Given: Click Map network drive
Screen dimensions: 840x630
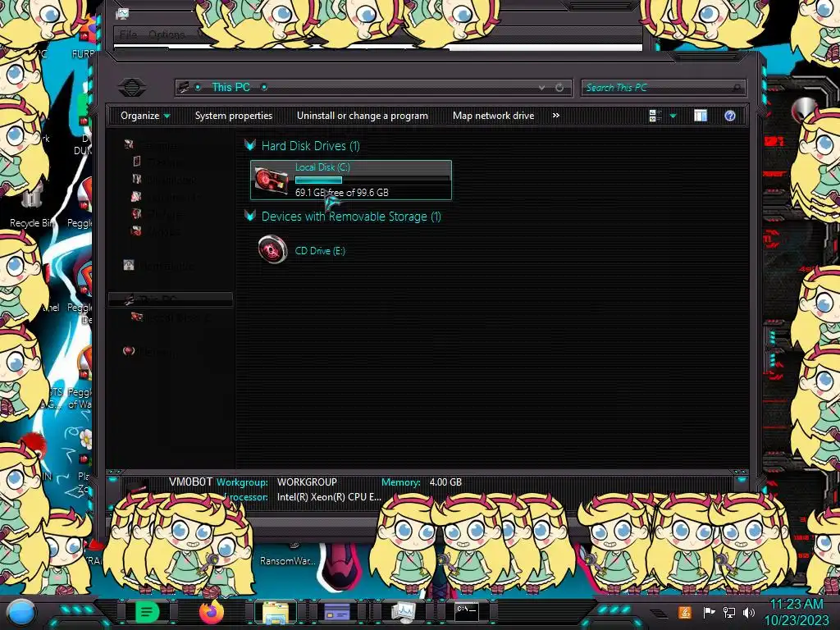Looking at the screenshot, I should (493, 116).
